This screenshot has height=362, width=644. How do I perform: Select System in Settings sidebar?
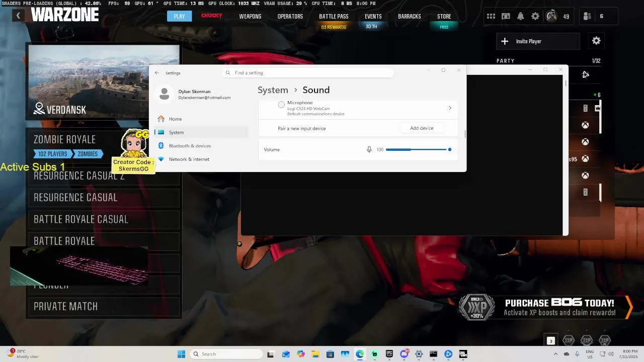click(x=201, y=132)
